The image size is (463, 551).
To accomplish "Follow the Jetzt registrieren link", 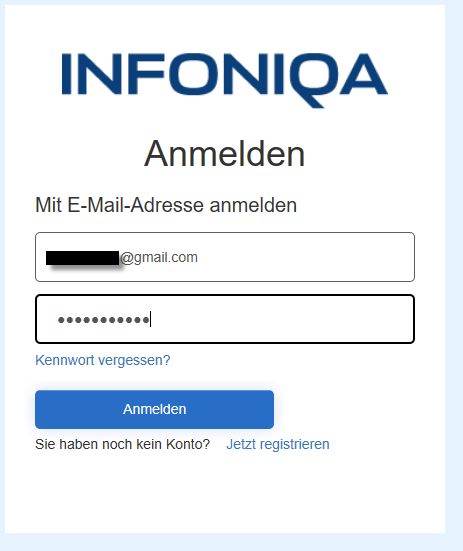I will [x=278, y=444].
